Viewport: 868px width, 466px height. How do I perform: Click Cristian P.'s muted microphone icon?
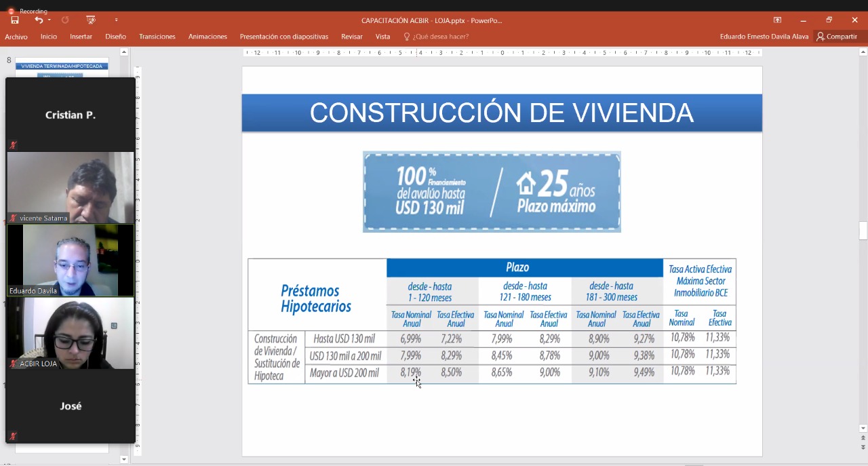coord(12,144)
